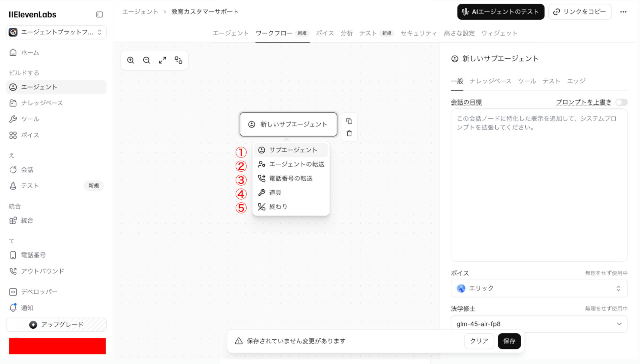The width and height of the screenshot is (640, 364).
Task: Click the リンクをコピー button
Action: [x=580, y=12]
